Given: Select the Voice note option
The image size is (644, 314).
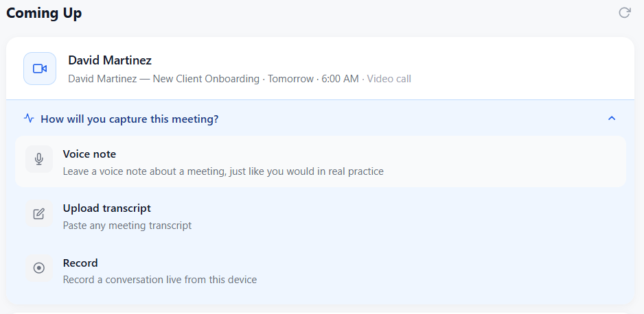Looking at the screenshot, I should pos(321,162).
